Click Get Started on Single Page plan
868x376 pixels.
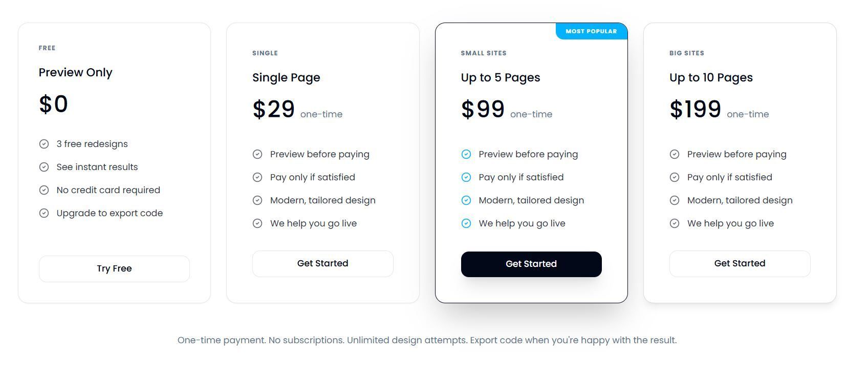coord(322,263)
